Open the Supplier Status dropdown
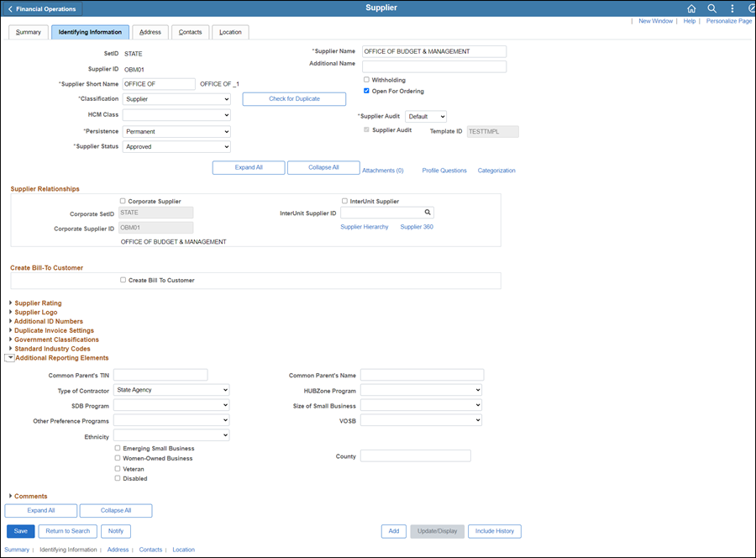756x558 pixels. pyautogui.click(x=176, y=146)
